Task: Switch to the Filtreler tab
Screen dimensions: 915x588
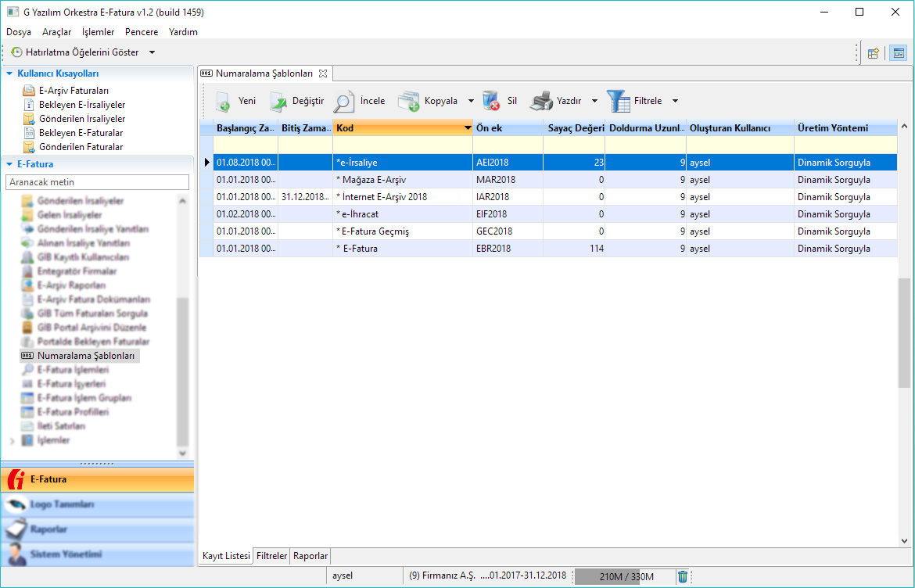Action: point(272,556)
